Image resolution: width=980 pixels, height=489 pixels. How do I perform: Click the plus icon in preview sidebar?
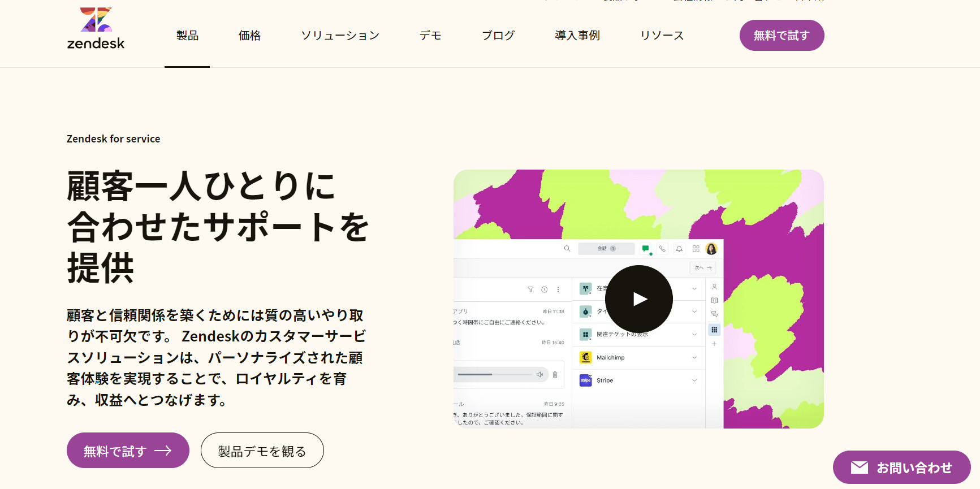click(714, 344)
